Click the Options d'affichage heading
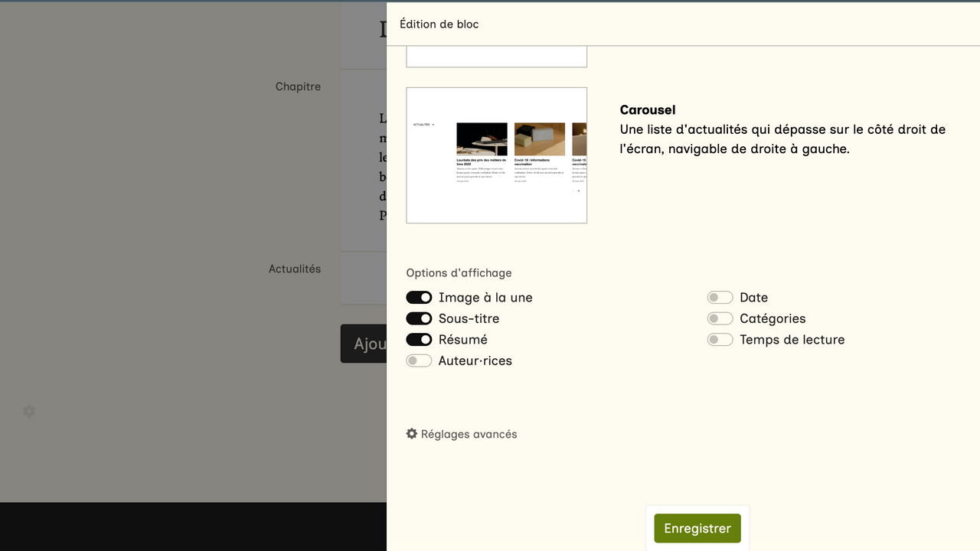 click(x=459, y=273)
